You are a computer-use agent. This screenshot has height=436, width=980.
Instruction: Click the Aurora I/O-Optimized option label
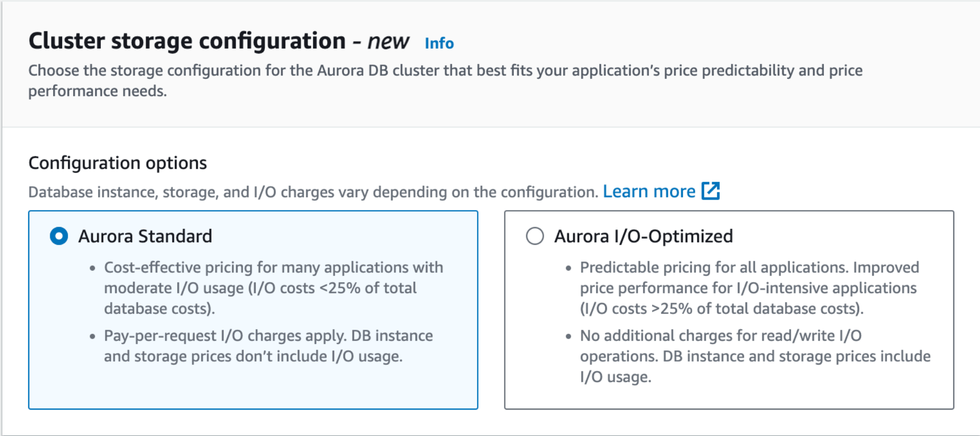tap(643, 236)
